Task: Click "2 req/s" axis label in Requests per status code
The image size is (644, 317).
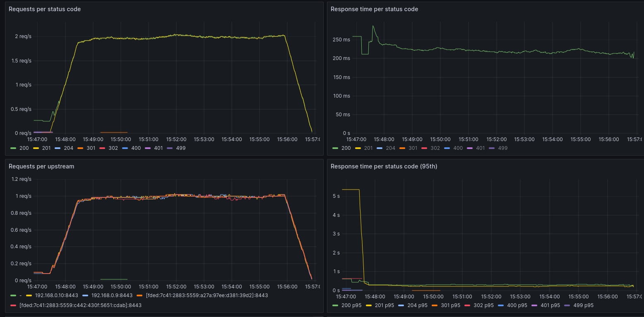Action: point(23,36)
